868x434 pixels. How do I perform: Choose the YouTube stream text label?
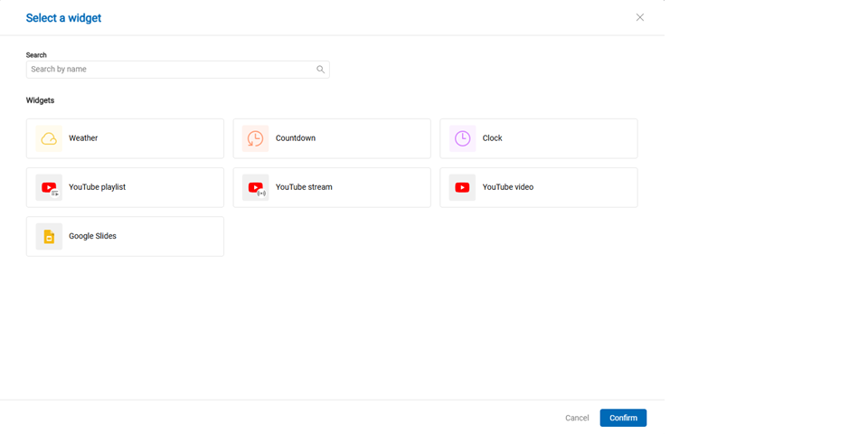coord(304,187)
